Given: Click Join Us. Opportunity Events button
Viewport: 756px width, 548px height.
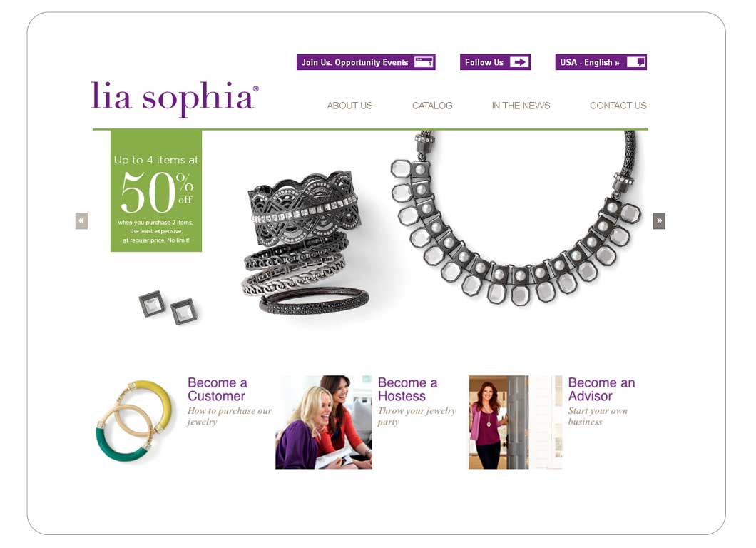Looking at the screenshot, I should tap(366, 62).
